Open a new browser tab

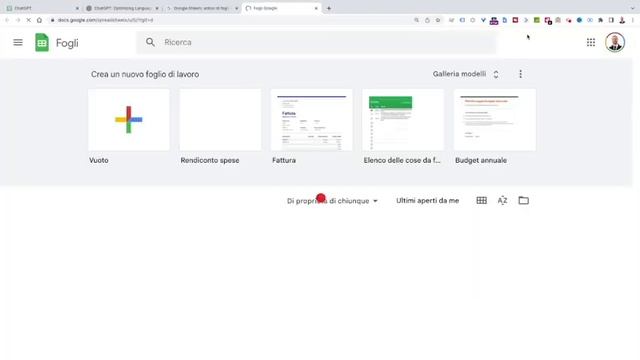[x=329, y=8]
